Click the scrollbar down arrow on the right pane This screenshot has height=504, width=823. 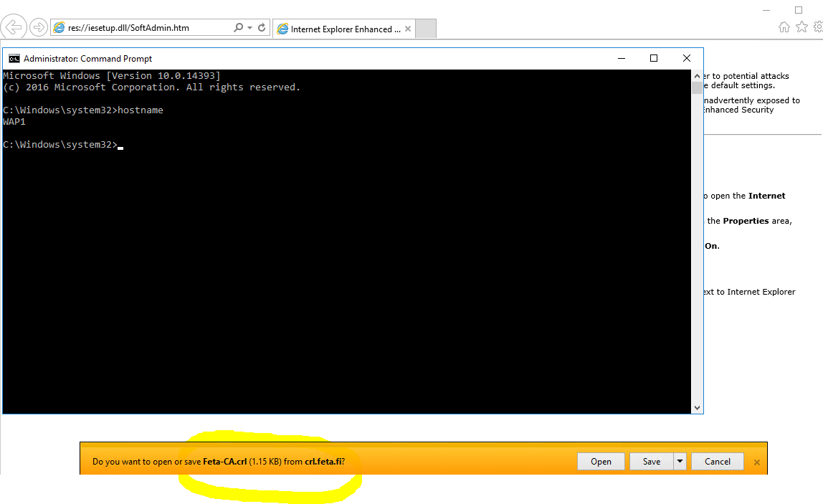point(697,407)
